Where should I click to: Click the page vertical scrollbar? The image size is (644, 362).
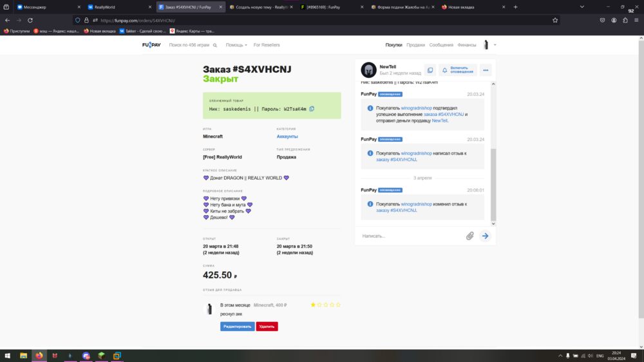[641, 180]
